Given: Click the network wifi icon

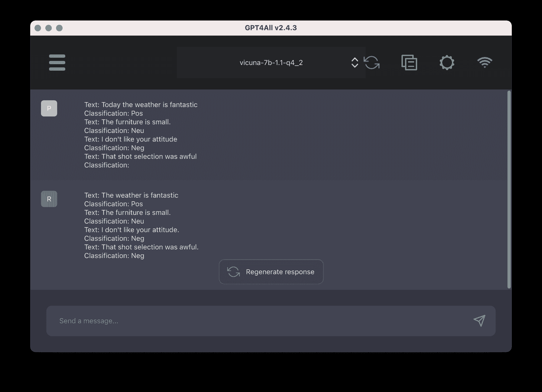Looking at the screenshot, I should coord(485,63).
